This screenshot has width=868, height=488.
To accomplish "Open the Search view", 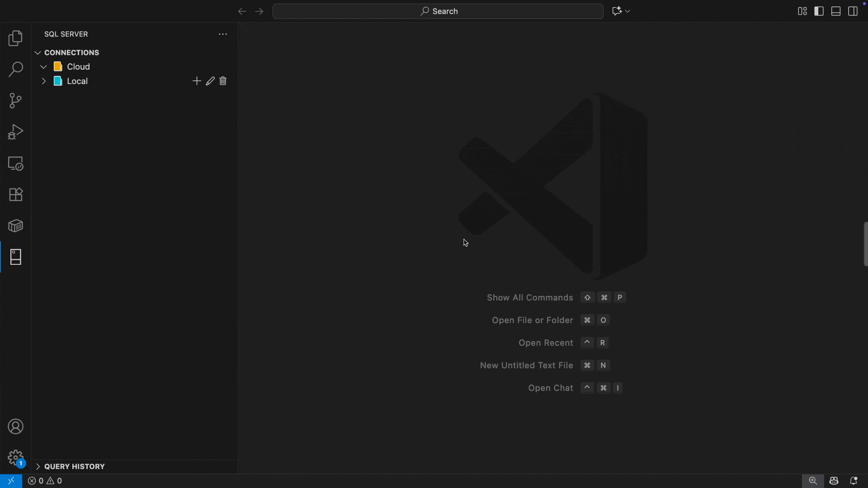I will pos(15,69).
